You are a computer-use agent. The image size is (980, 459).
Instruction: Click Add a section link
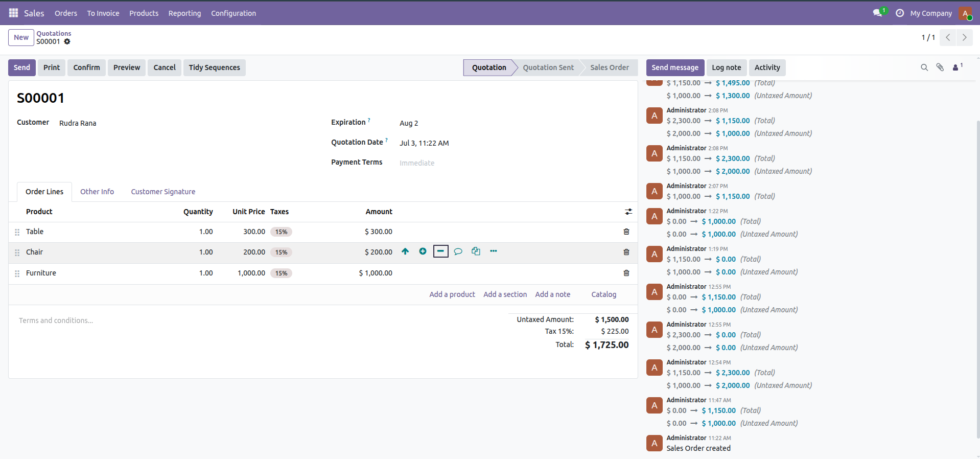pos(505,294)
